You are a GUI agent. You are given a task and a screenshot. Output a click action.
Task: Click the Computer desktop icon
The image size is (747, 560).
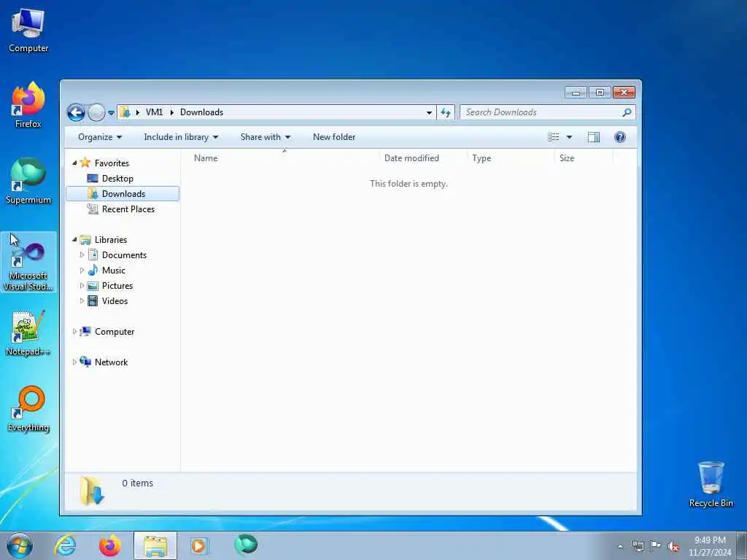(x=28, y=30)
